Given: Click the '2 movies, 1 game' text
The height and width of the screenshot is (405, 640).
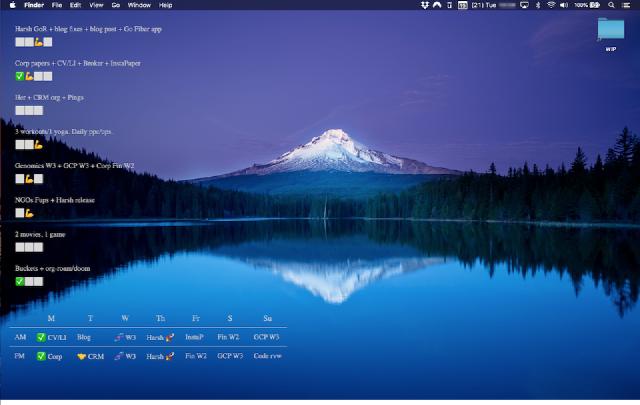Looking at the screenshot, I should pyautogui.click(x=40, y=234).
